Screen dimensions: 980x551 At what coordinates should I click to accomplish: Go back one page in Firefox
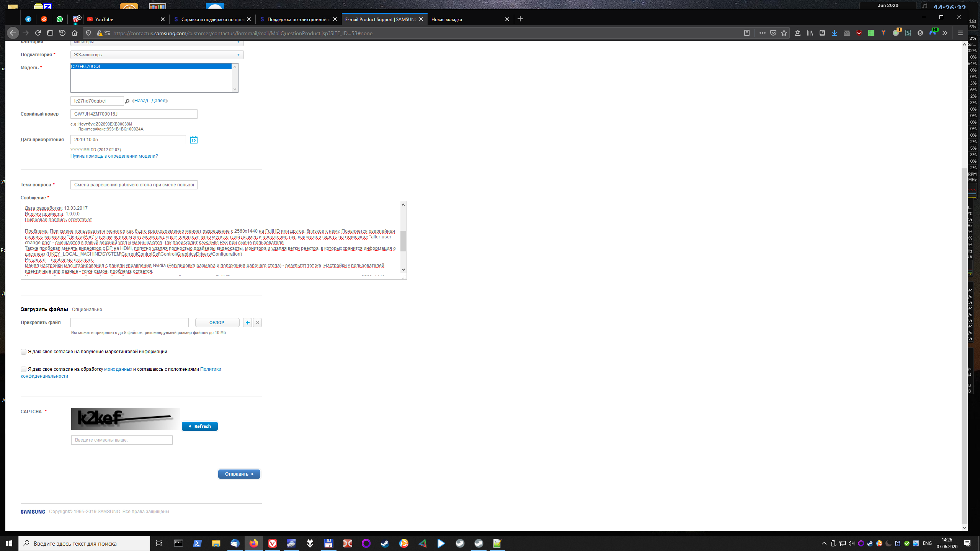(13, 33)
